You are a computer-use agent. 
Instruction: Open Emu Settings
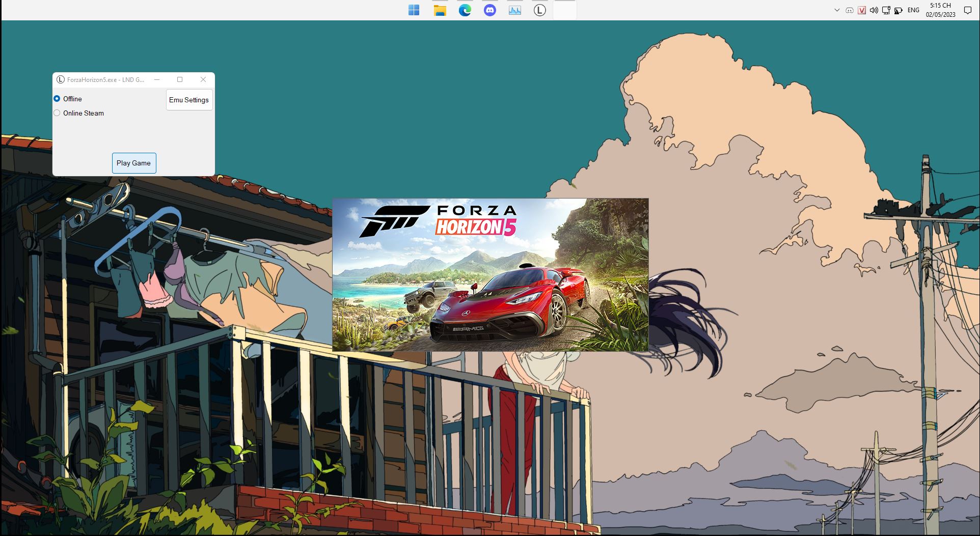[x=189, y=100]
